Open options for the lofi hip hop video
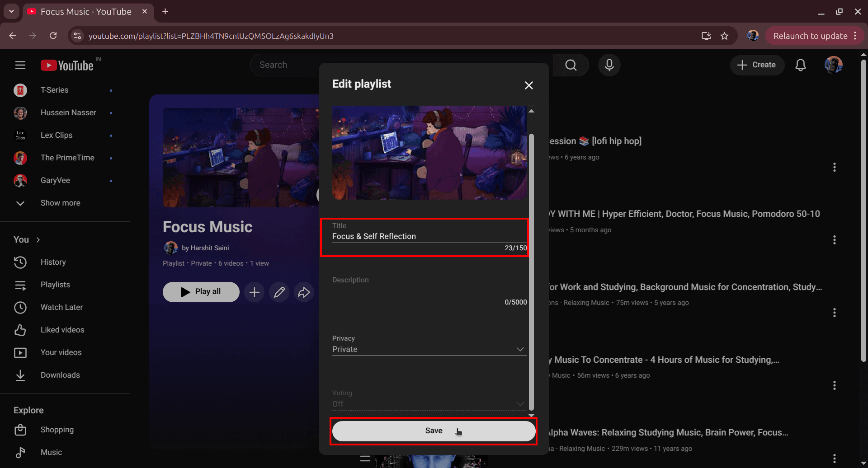Image resolution: width=868 pixels, height=468 pixels. pyautogui.click(x=835, y=167)
